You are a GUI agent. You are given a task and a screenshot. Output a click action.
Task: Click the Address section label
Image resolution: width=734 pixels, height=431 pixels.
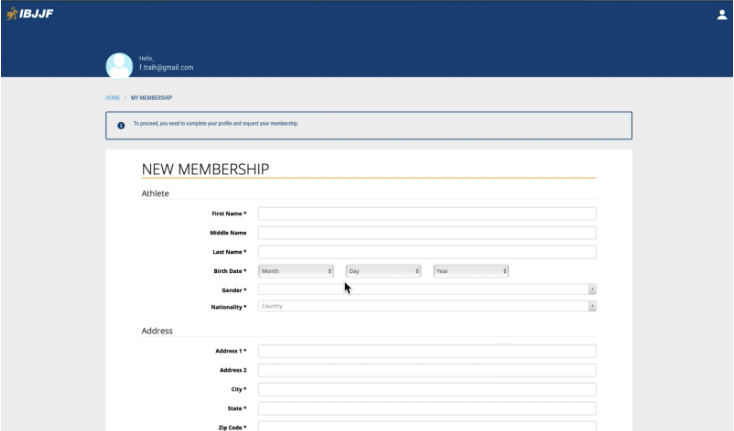(157, 331)
